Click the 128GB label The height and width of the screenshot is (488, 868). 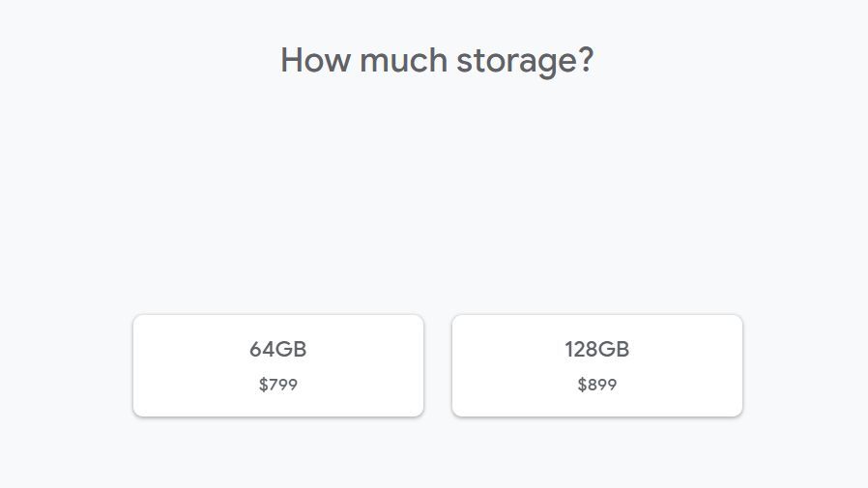click(x=597, y=350)
